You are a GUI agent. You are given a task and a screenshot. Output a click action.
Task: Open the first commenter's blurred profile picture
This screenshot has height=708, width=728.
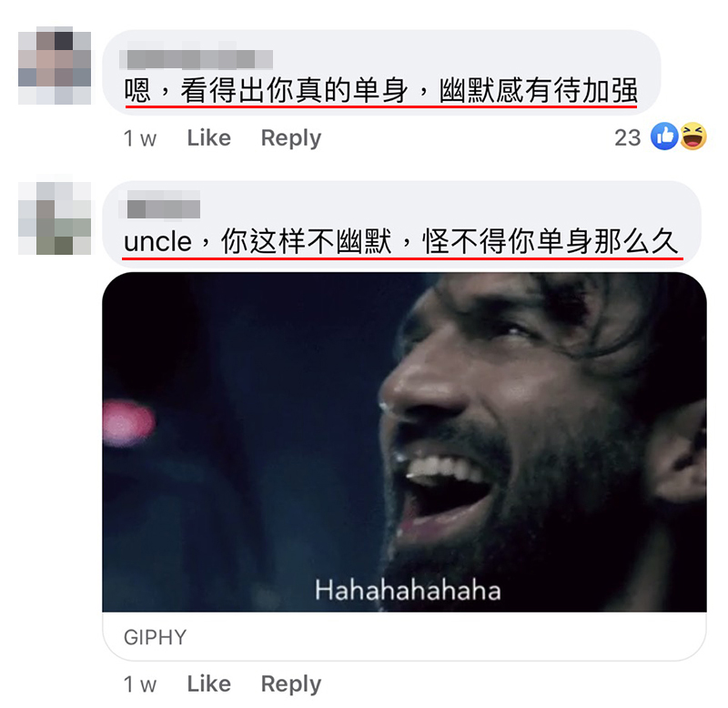(x=55, y=66)
